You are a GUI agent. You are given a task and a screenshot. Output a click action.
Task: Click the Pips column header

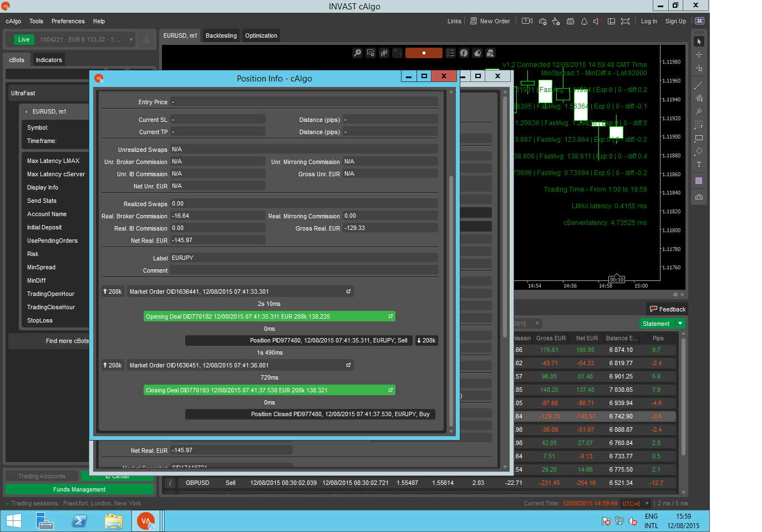pyautogui.click(x=658, y=338)
